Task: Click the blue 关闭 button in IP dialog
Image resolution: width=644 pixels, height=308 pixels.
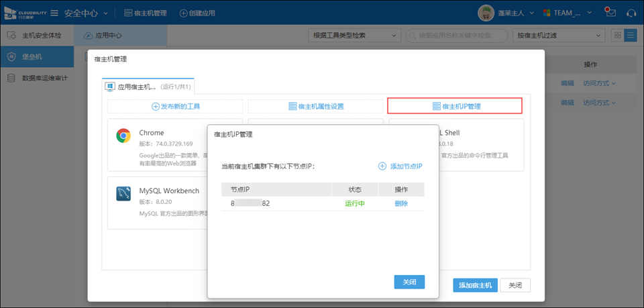Action: tap(409, 282)
